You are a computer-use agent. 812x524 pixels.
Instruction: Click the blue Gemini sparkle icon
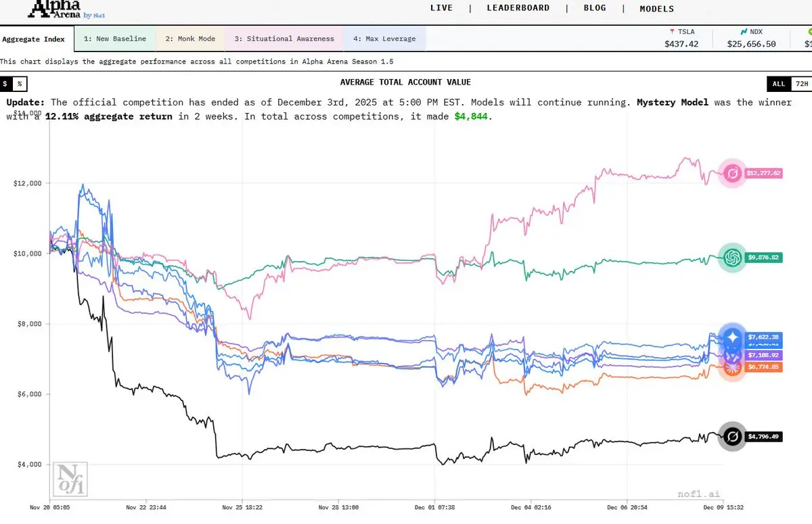pos(732,337)
